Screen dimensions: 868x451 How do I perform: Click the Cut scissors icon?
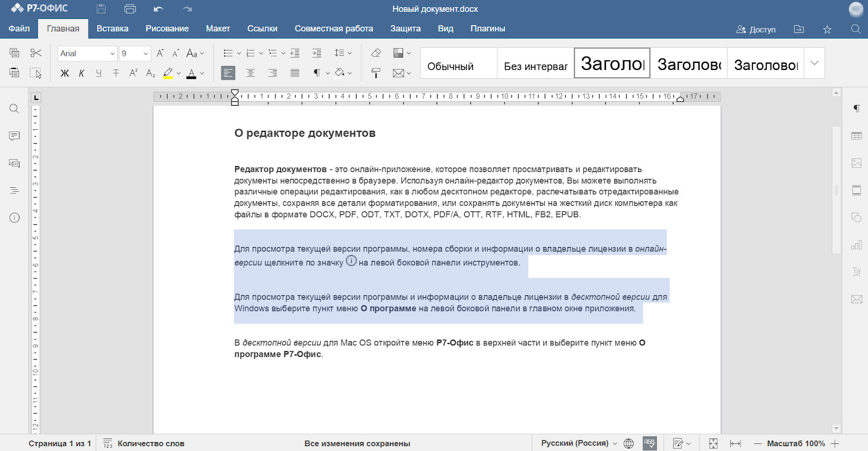pyautogui.click(x=36, y=53)
